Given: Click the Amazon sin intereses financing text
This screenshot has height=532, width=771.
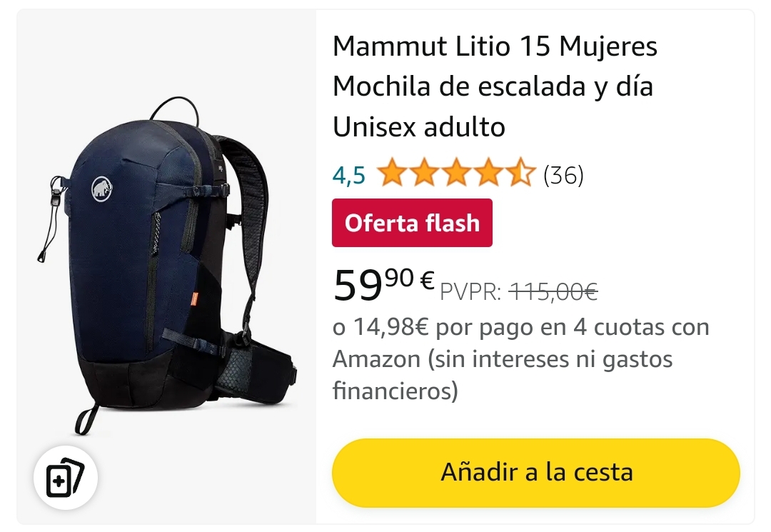Looking at the screenshot, I should coord(503,375).
